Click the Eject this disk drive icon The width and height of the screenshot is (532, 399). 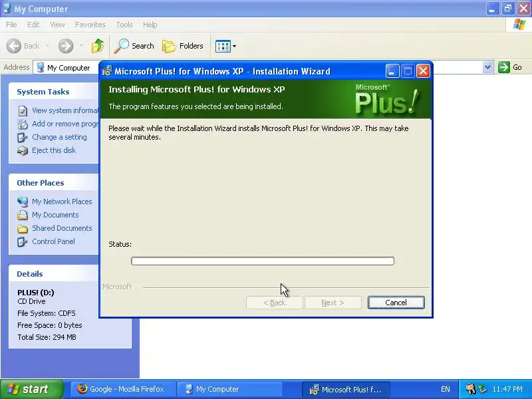pos(23,150)
